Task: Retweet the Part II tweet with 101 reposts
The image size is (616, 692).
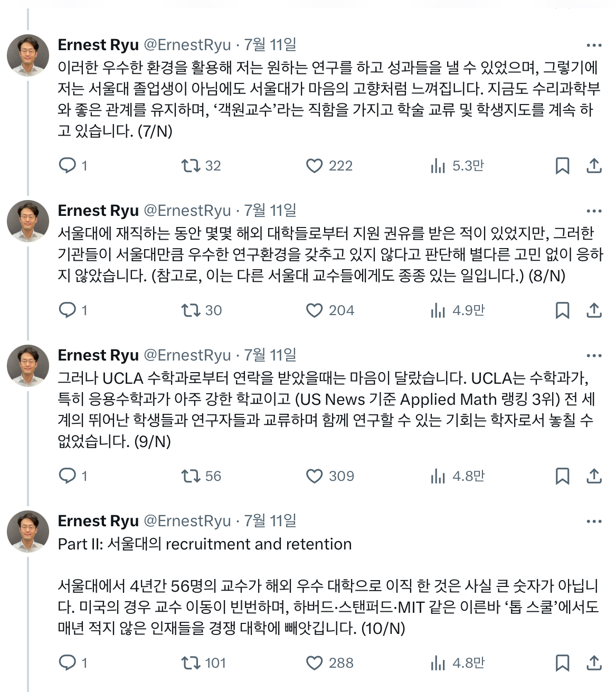Action: [191, 663]
